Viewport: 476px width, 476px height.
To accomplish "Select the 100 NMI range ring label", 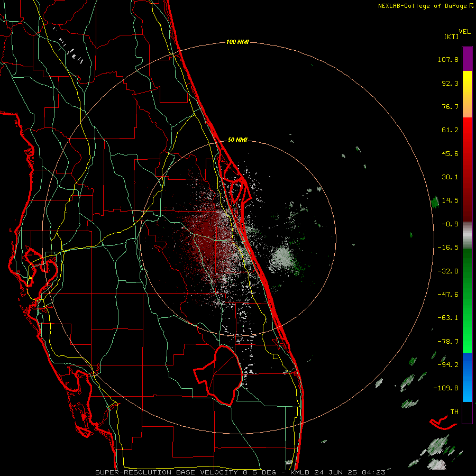I will tap(237, 42).
